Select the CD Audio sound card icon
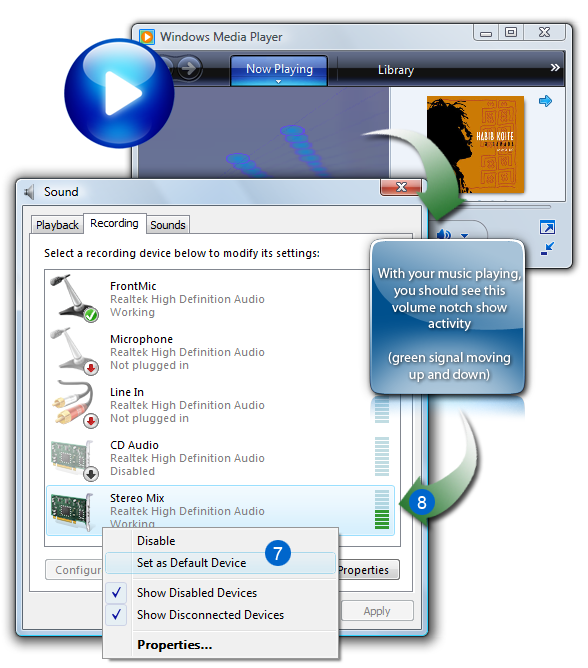The width and height of the screenshot is (588, 668). click(x=74, y=460)
